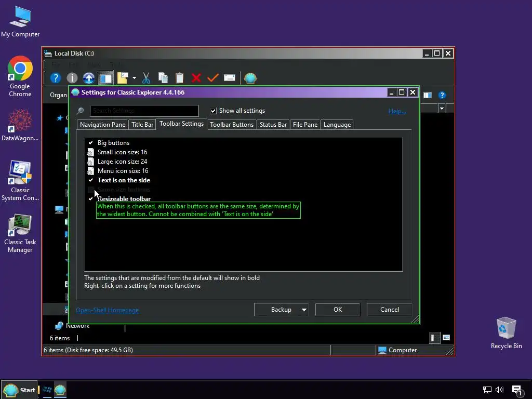This screenshot has height=399, width=532.
Task: Select the Toolbar Settings tab
Action: (181, 124)
